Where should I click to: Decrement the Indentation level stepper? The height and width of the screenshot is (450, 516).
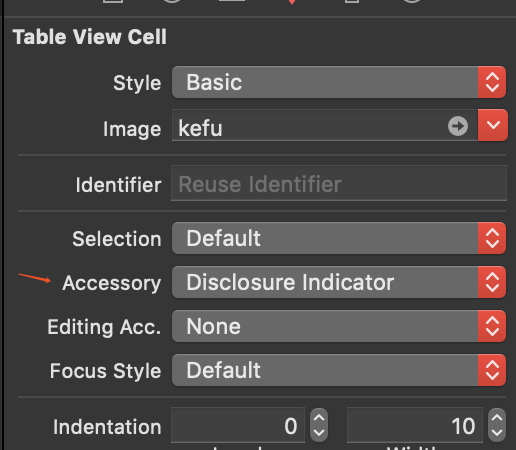(x=319, y=433)
